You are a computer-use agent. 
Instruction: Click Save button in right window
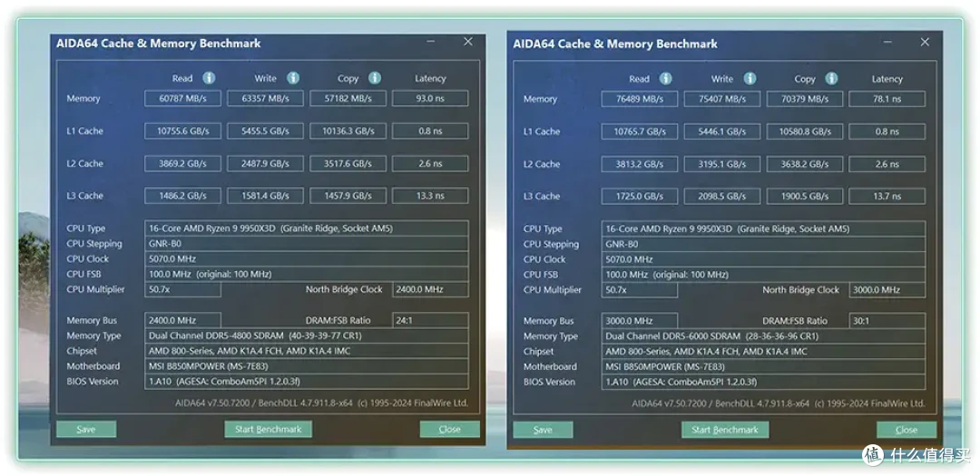544,430
